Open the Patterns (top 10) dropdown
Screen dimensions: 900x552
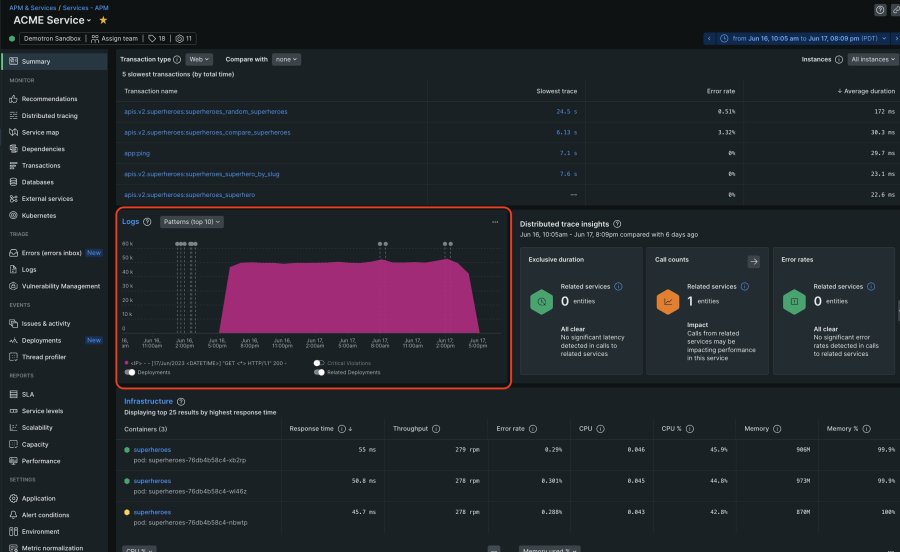pos(192,222)
